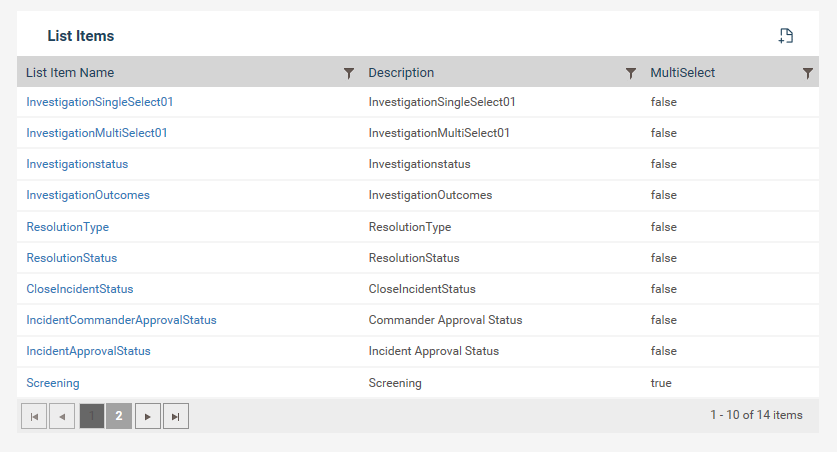
Task: Jump to the last page of results
Action: [176, 416]
